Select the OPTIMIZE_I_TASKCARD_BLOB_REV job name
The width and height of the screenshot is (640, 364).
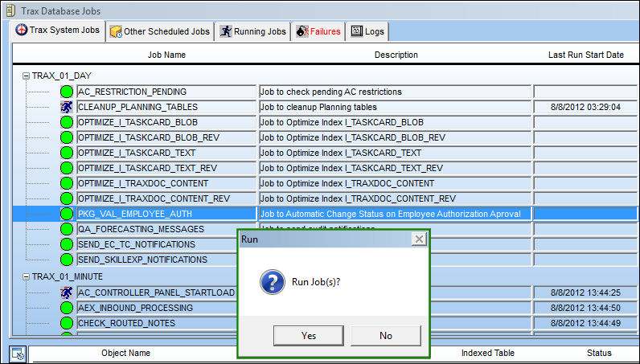[x=166, y=137]
